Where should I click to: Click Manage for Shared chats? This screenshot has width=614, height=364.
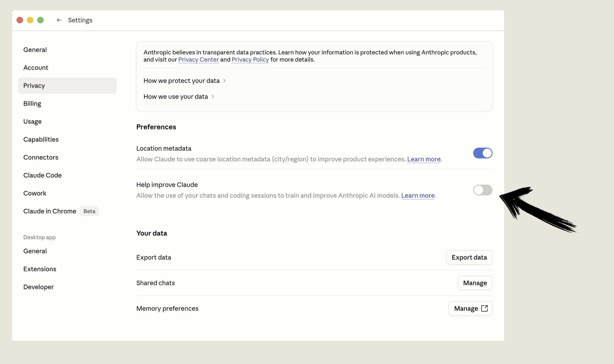click(x=475, y=283)
